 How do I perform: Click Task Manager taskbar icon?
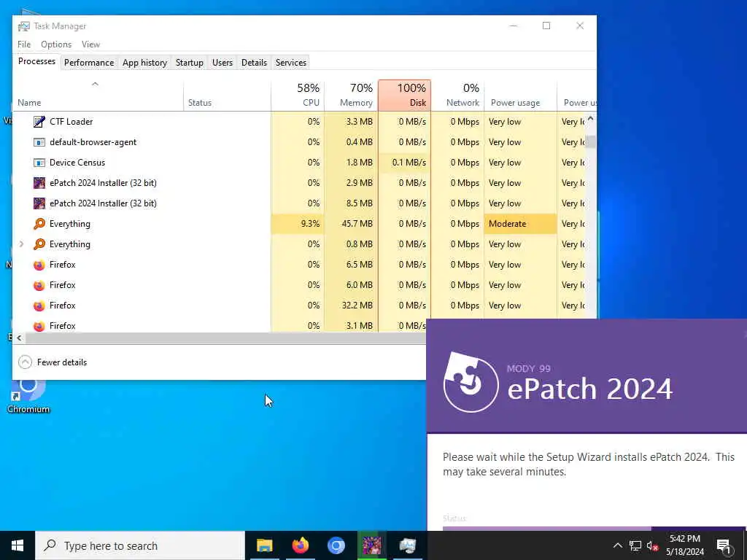(407, 545)
